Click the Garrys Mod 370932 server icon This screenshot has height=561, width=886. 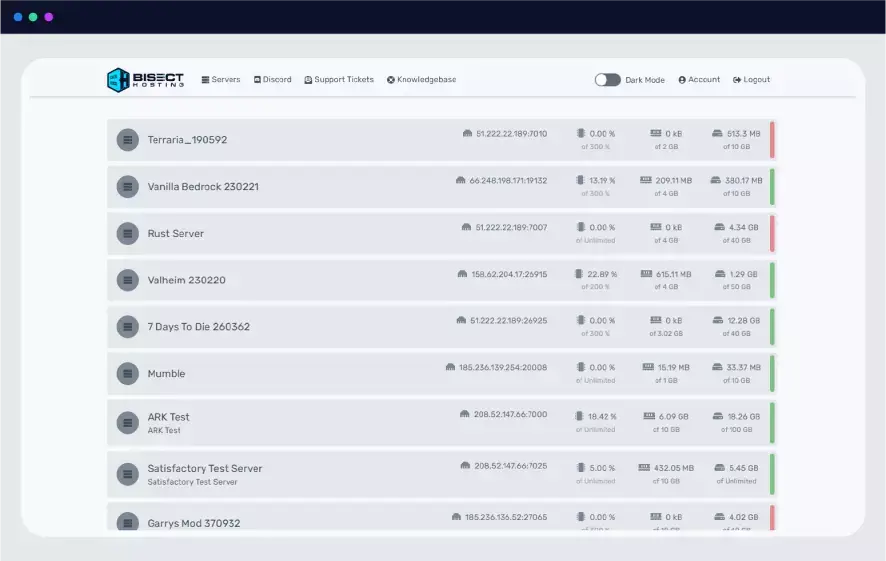click(x=128, y=523)
